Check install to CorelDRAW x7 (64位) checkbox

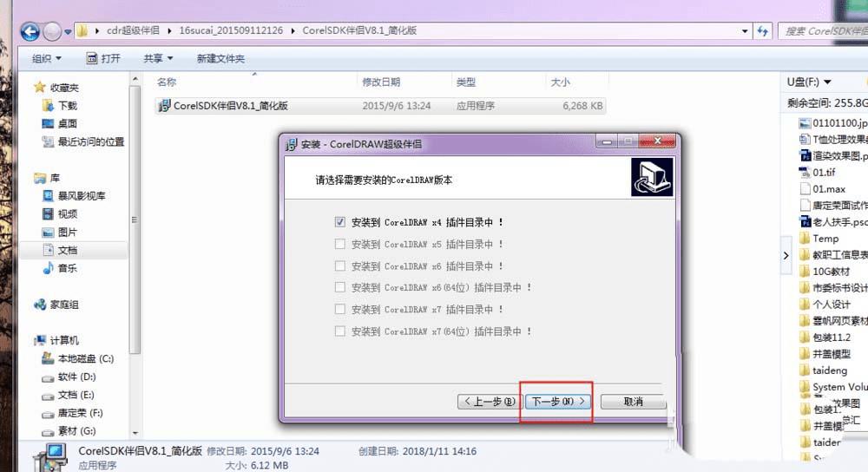click(x=340, y=331)
